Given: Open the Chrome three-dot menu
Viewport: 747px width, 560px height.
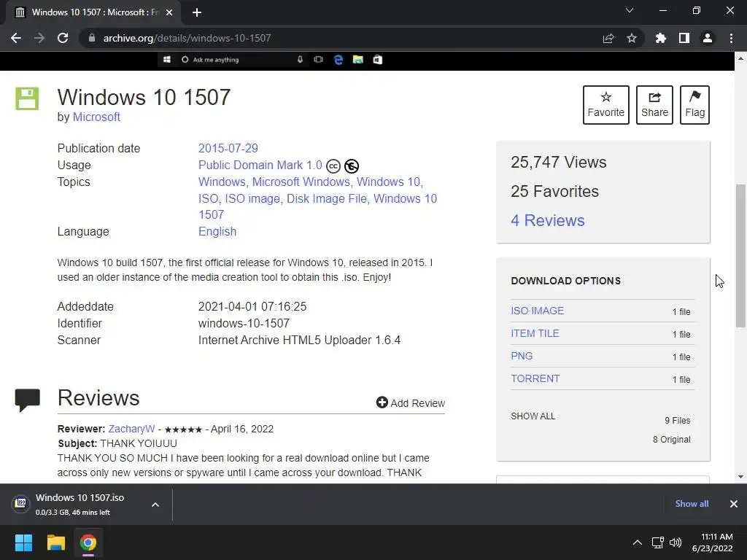Looking at the screenshot, I should 731,38.
